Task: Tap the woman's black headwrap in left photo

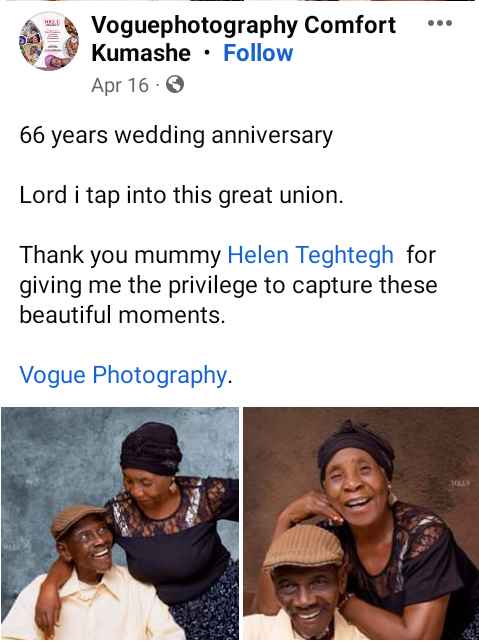Action: coord(151,448)
